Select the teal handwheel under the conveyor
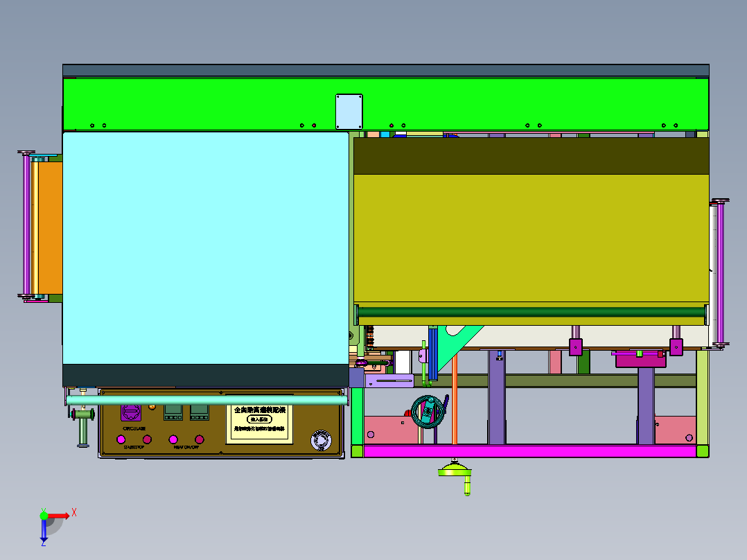Screen dimensions: 747x560 (x=428, y=412)
